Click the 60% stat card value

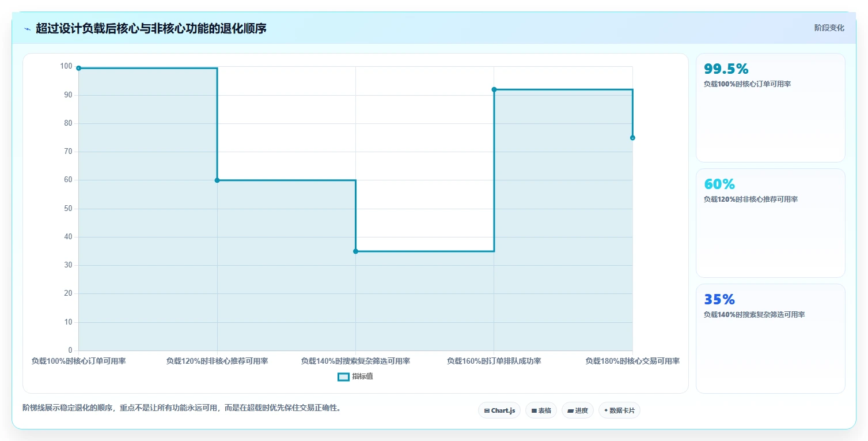coord(719,184)
